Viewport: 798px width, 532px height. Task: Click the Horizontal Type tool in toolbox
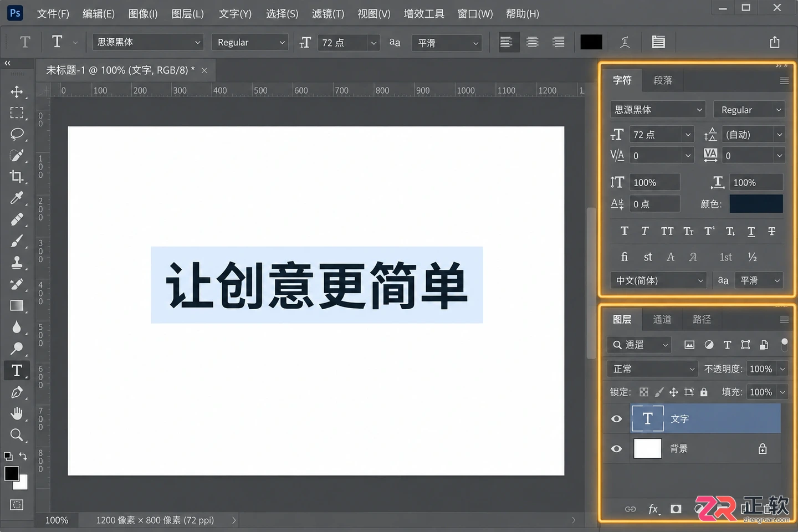17,370
